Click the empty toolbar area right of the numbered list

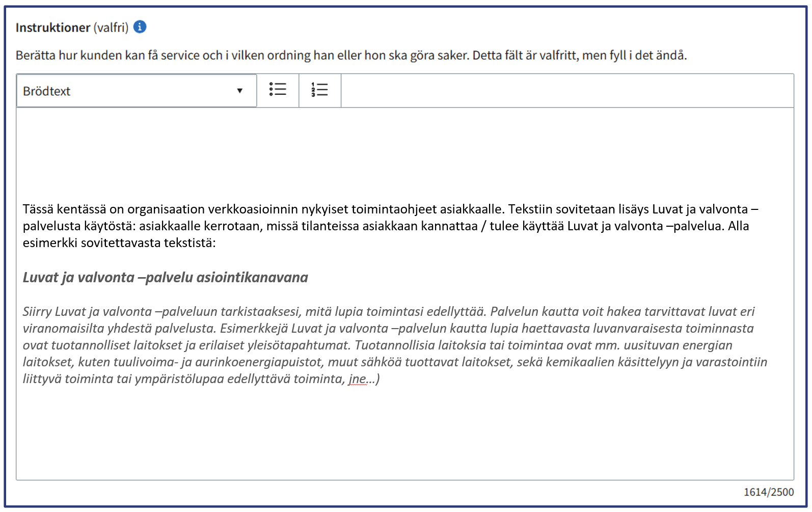pos(566,91)
